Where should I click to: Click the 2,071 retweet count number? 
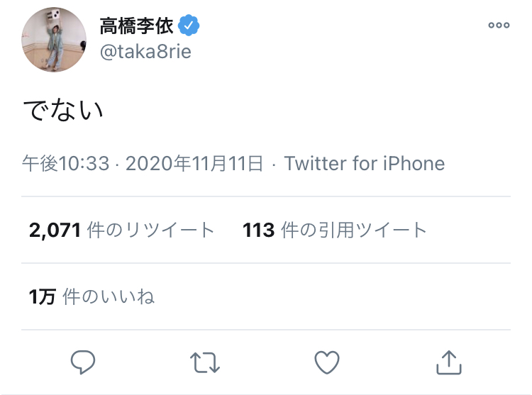[x=55, y=230]
